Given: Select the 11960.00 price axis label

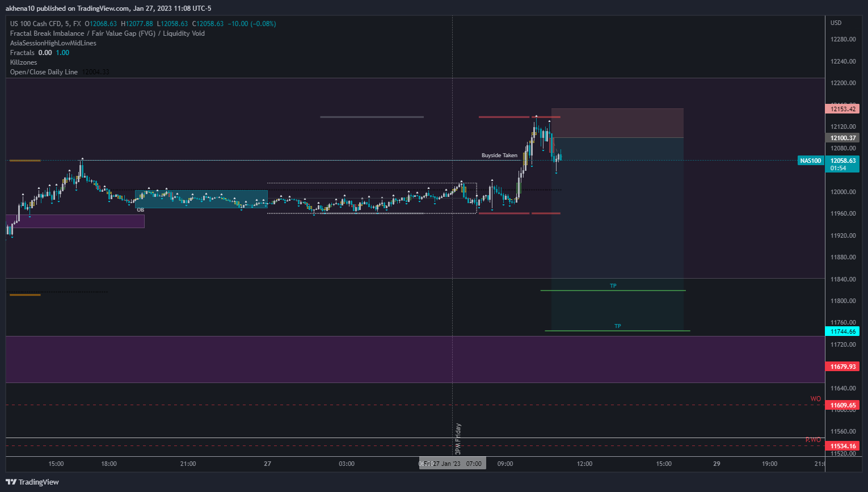Looking at the screenshot, I should point(843,213).
